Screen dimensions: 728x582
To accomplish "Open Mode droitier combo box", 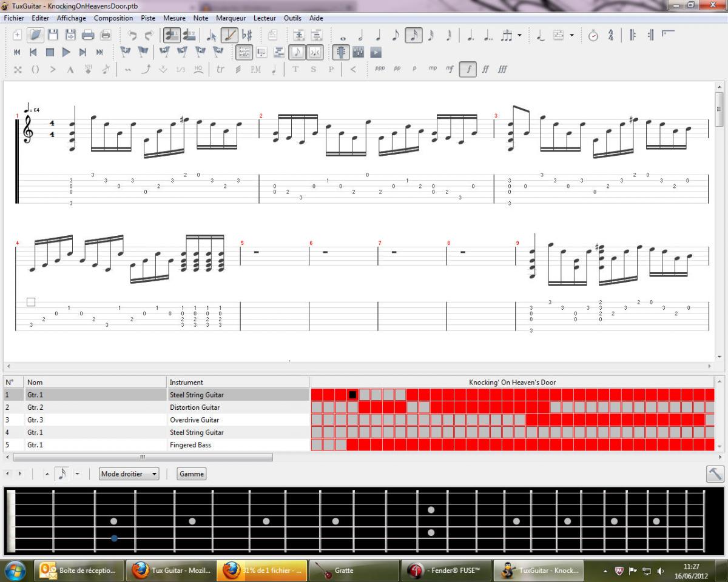I will 129,474.
